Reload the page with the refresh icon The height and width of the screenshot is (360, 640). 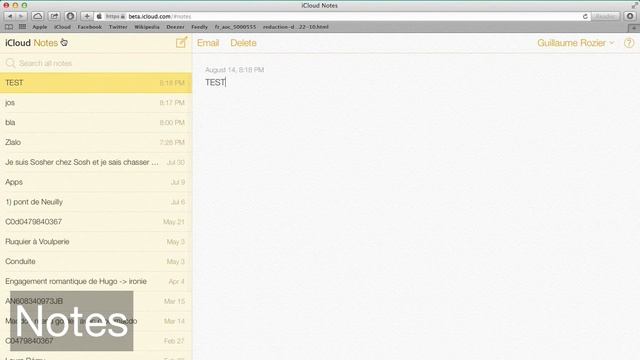(x=585, y=16)
